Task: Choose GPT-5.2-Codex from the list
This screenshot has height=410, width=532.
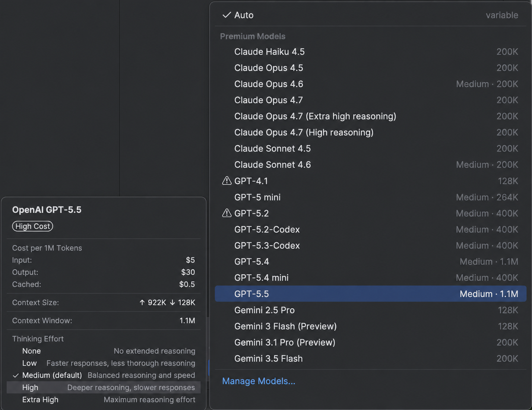Action: click(370, 229)
